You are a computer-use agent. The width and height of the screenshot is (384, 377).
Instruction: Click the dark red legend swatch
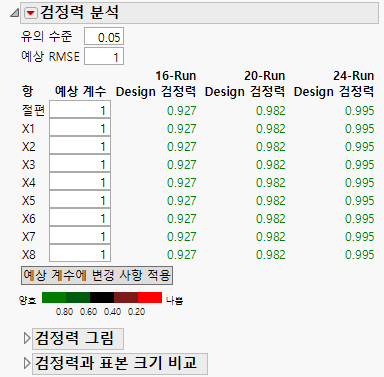[x=126, y=298]
